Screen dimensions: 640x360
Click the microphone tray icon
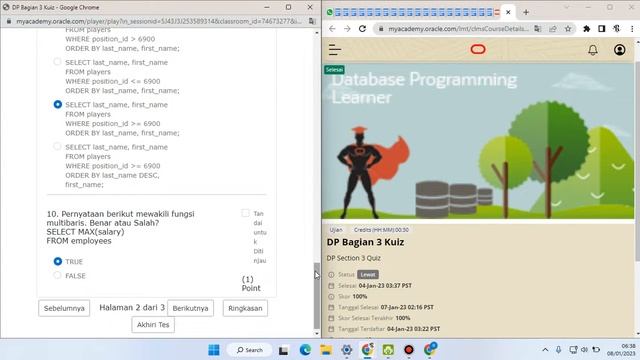tap(558, 350)
